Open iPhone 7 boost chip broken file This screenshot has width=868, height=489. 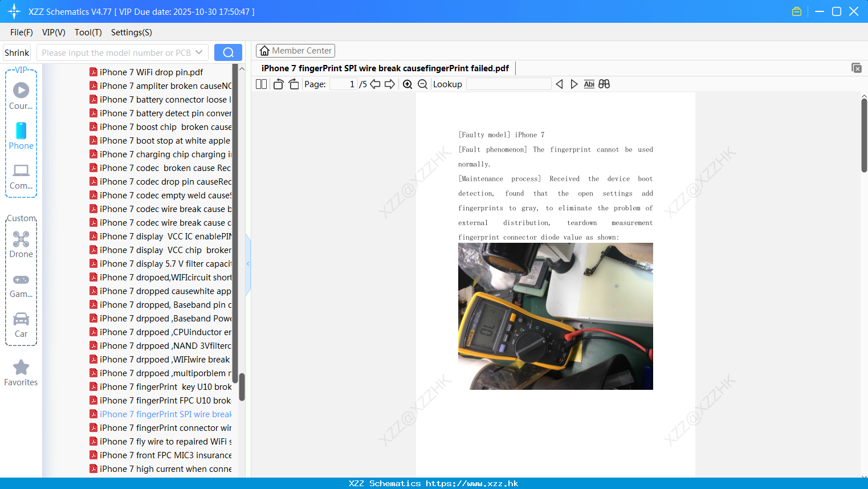coord(166,127)
